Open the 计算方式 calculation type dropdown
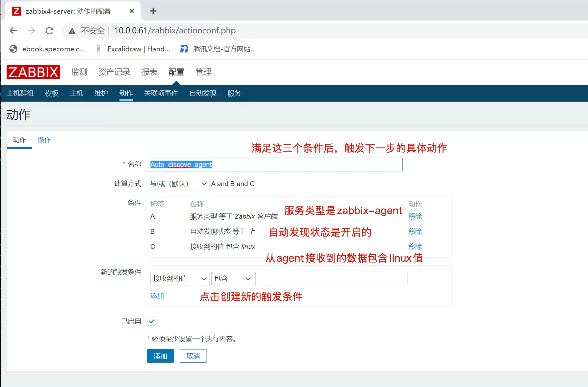This screenshot has width=588, height=387. click(x=178, y=184)
